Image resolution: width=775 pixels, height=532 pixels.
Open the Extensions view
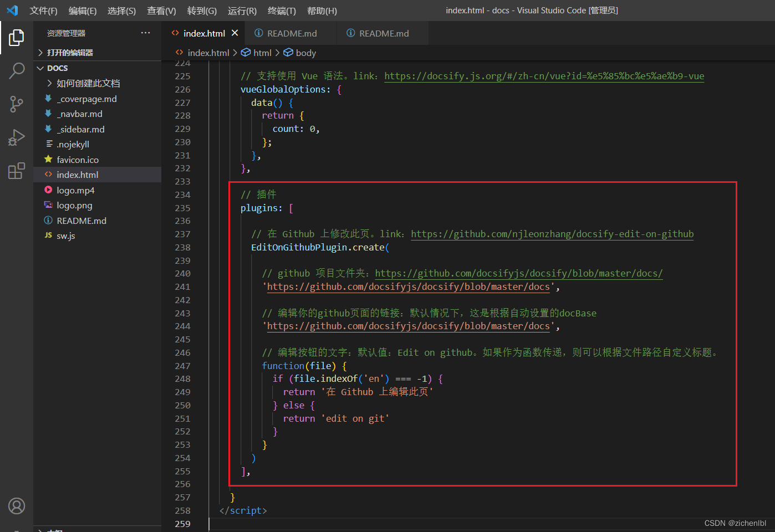coord(17,171)
